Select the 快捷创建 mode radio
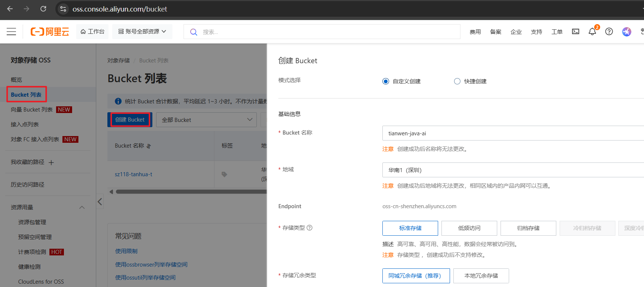 coord(457,81)
